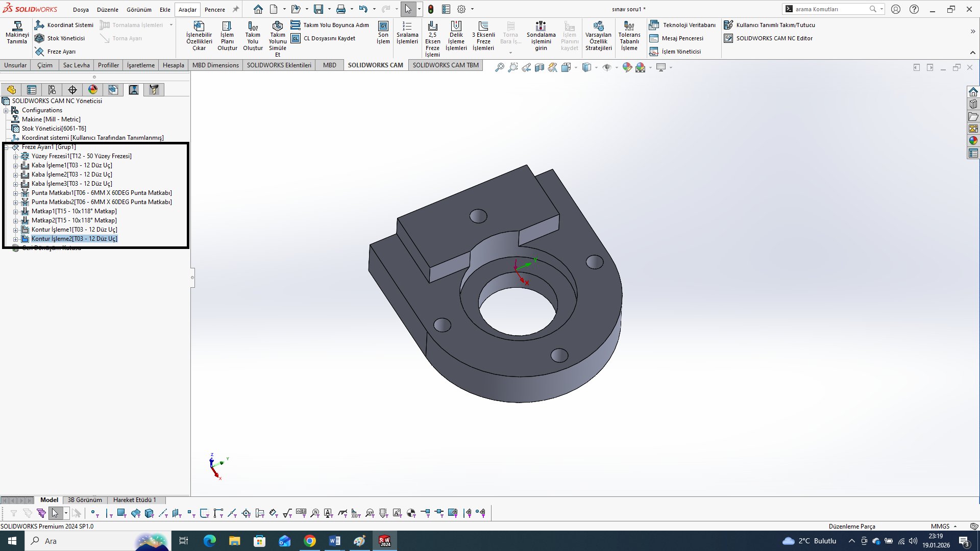Open Son İşlem post process tool
Image resolution: width=980 pixels, height=551 pixels.
point(383,27)
